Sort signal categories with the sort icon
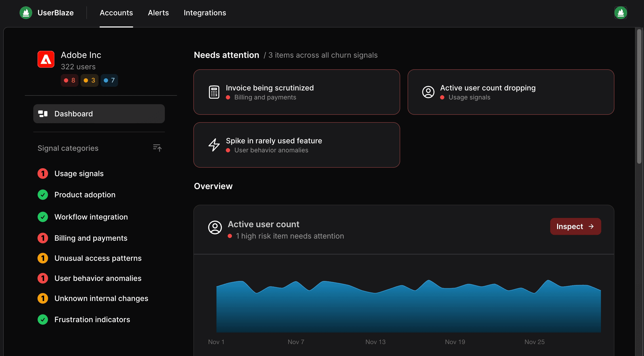 pos(157,148)
